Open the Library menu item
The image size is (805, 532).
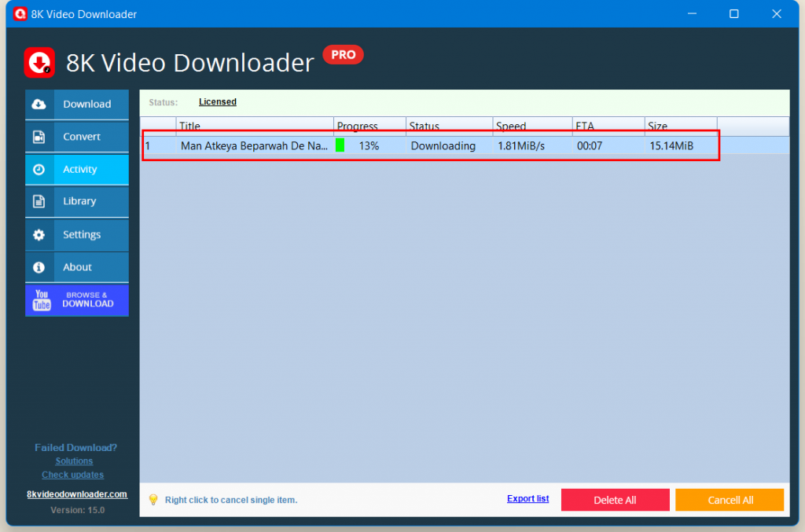click(x=77, y=201)
